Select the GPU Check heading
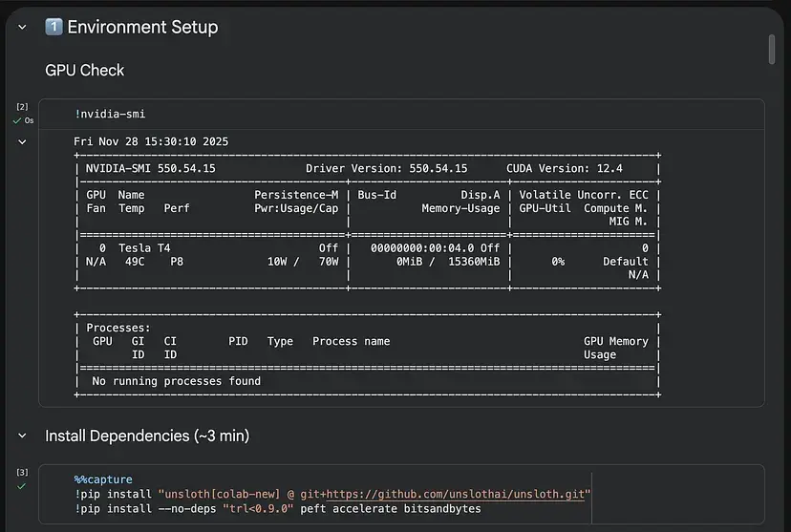The height and width of the screenshot is (532, 791). (x=85, y=71)
